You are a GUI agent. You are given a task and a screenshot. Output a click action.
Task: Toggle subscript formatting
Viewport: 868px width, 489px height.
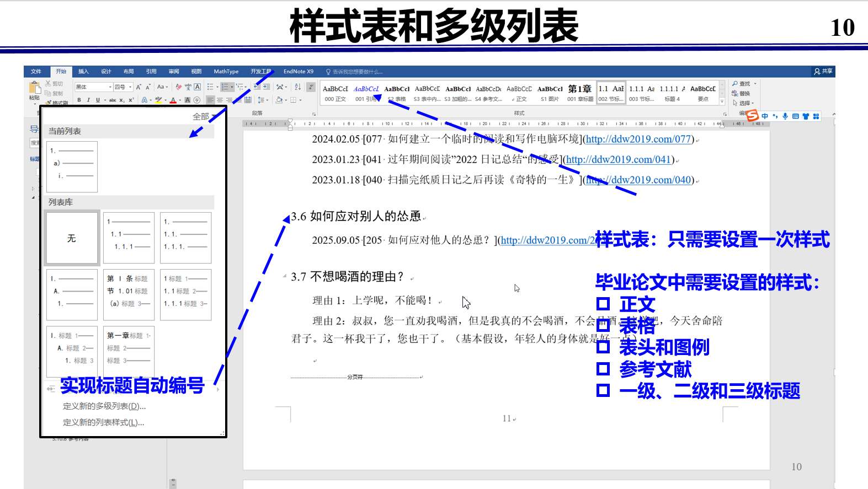tap(123, 100)
